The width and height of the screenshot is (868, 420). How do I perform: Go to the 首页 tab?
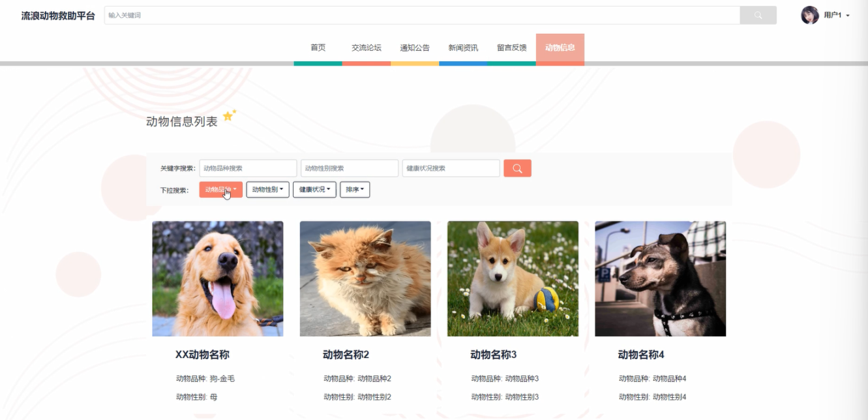point(318,48)
